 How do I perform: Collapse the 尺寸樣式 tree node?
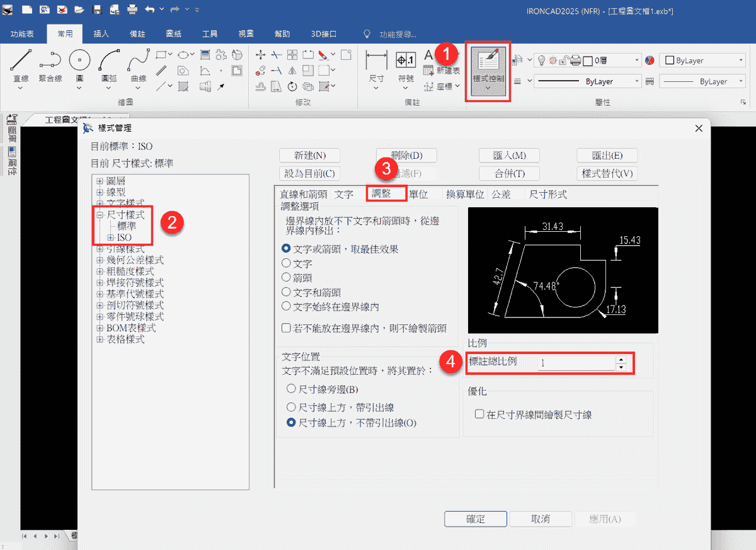click(x=100, y=215)
